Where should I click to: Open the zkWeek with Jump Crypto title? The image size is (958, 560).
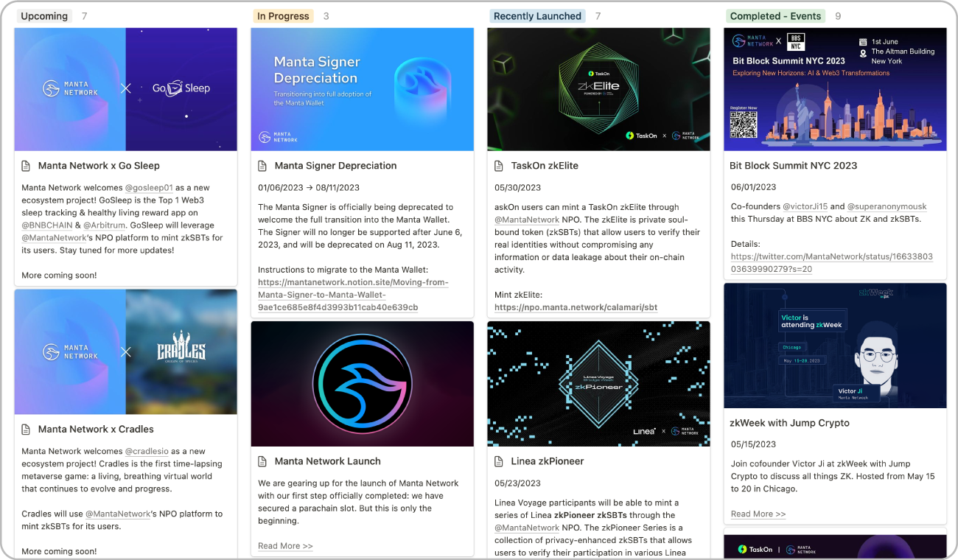pos(789,423)
